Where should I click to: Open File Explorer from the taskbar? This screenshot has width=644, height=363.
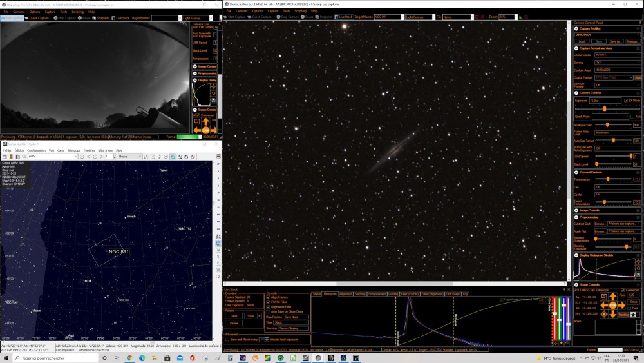click(155, 358)
